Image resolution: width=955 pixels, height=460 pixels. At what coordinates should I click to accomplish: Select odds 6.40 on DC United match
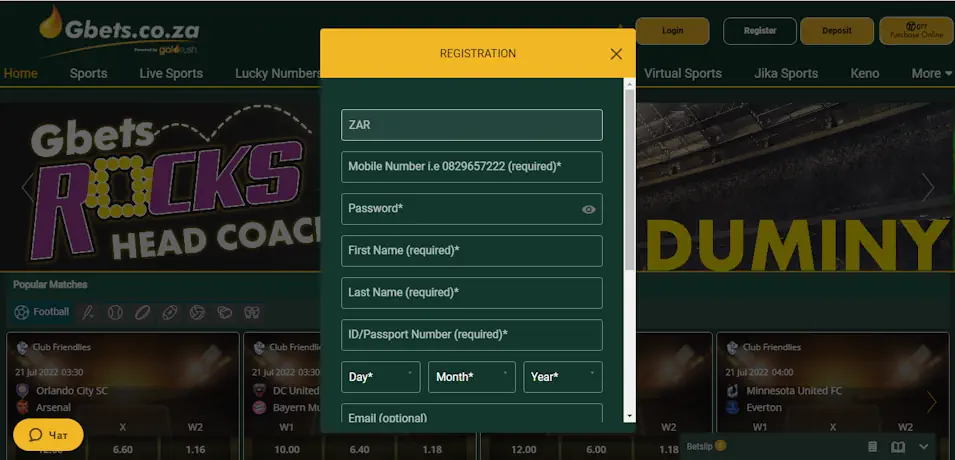tap(359, 450)
